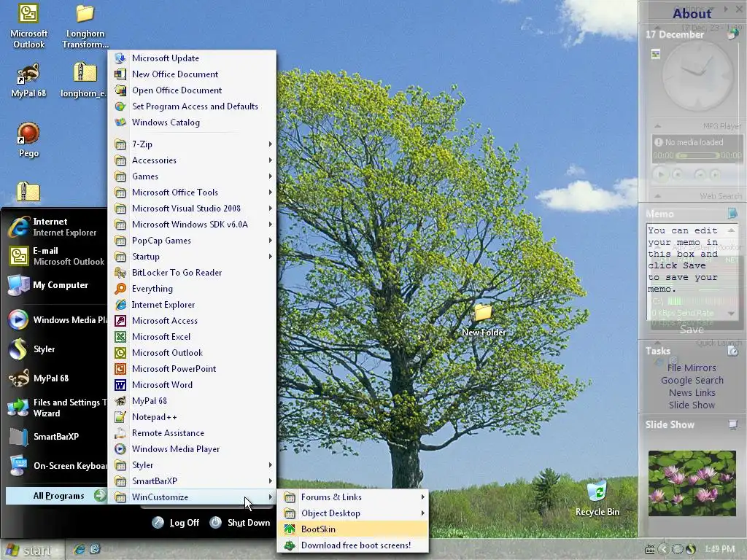Image resolution: width=747 pixels, height=560 pixels.
Task: Open Files and Settings Transfer Wizard
Action: point(55,408)
